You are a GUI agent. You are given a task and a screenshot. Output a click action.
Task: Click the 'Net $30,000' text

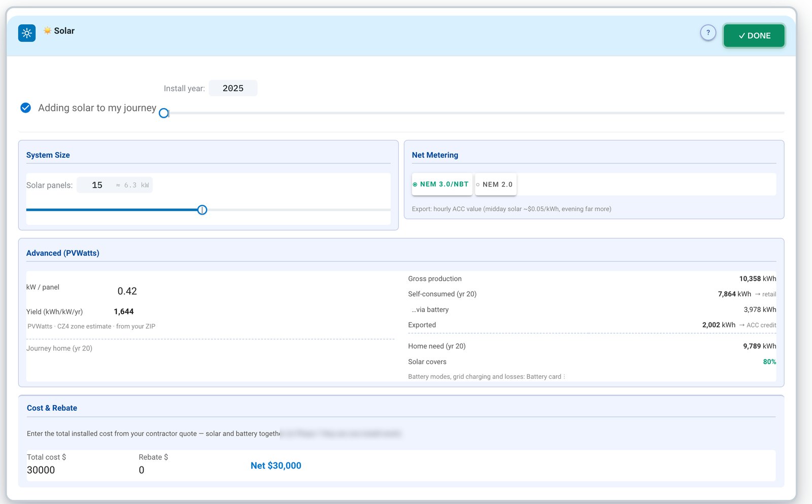tap(276, 465)
